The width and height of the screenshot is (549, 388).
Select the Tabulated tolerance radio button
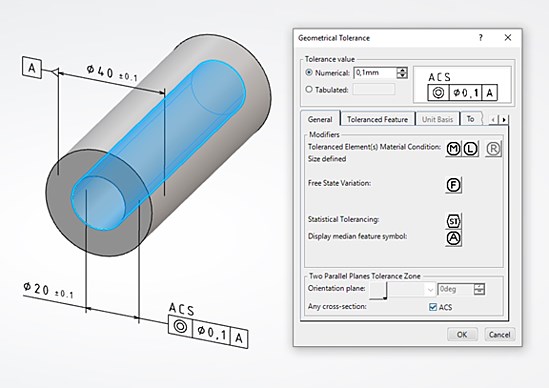tap(309, 89)
